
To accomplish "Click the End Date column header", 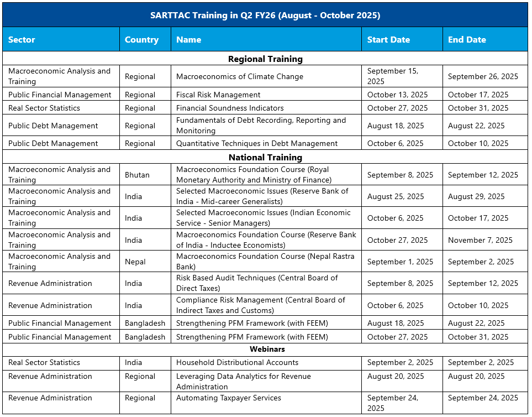I will 467,40.
